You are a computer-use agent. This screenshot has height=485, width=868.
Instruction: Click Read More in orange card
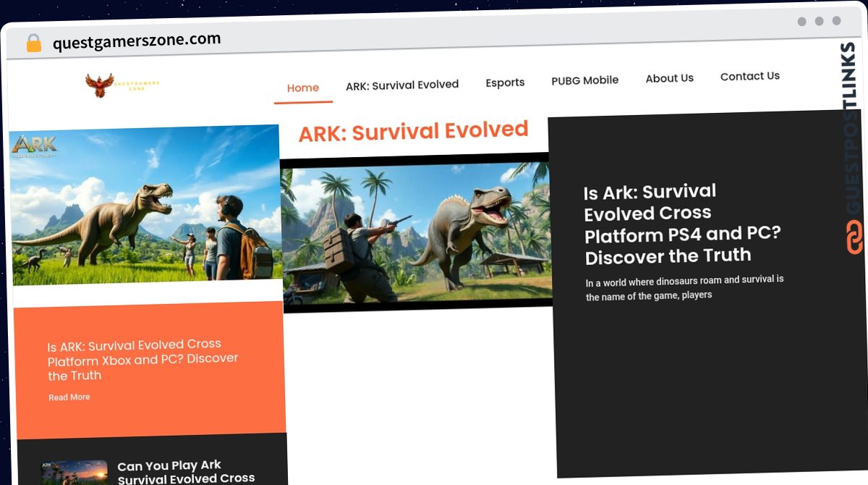point(69,397)
